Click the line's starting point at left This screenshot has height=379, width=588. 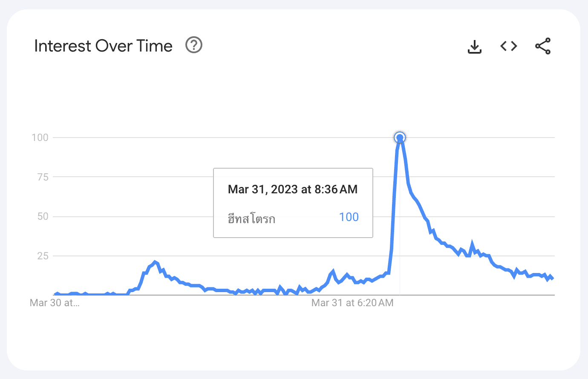(55, 294)
